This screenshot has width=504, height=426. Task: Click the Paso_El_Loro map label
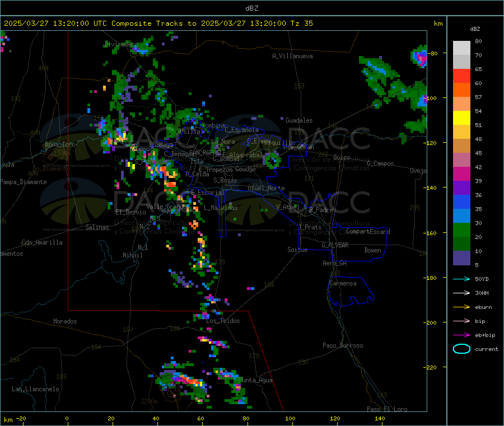point(387,409)
